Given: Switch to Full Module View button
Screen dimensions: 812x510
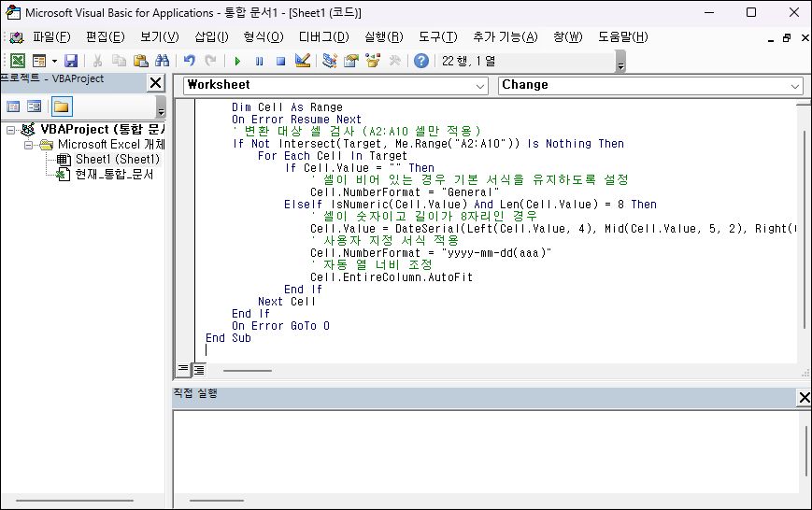Looking at the screenshot, I should (x=199, y=369).
